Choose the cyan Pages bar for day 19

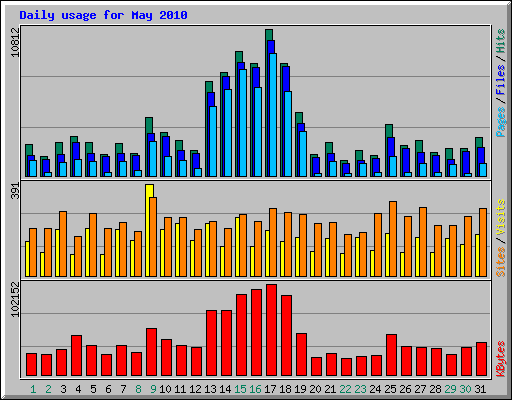pos(303,154)
